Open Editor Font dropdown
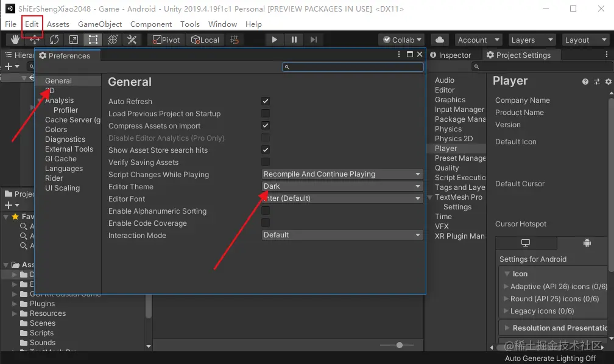Image resolution: width=614 pixels, height=364 pixels. pos(342,198)
